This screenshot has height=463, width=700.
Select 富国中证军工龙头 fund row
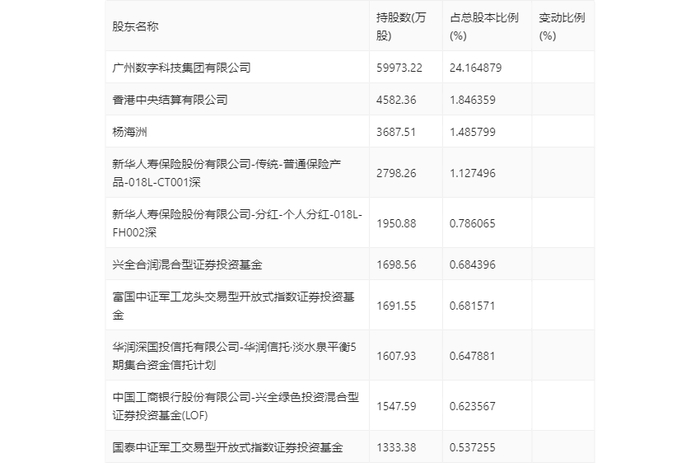click(x=350, y=305)
